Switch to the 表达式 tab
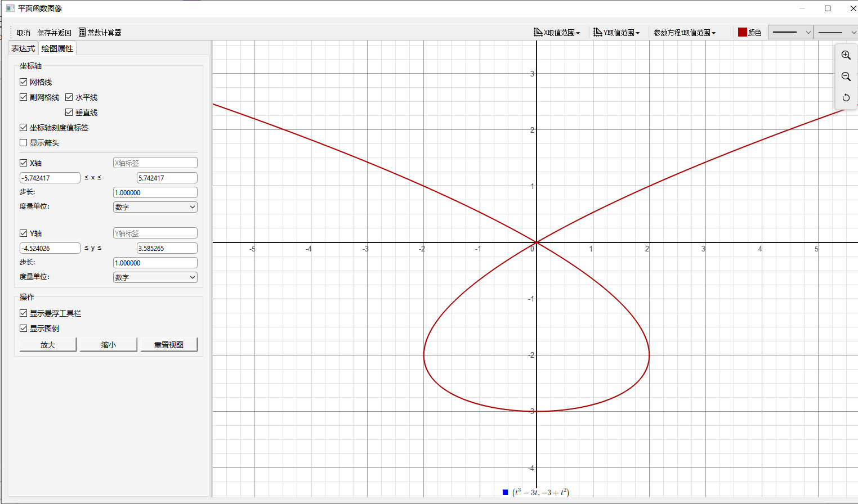 [x=23, y=48]
